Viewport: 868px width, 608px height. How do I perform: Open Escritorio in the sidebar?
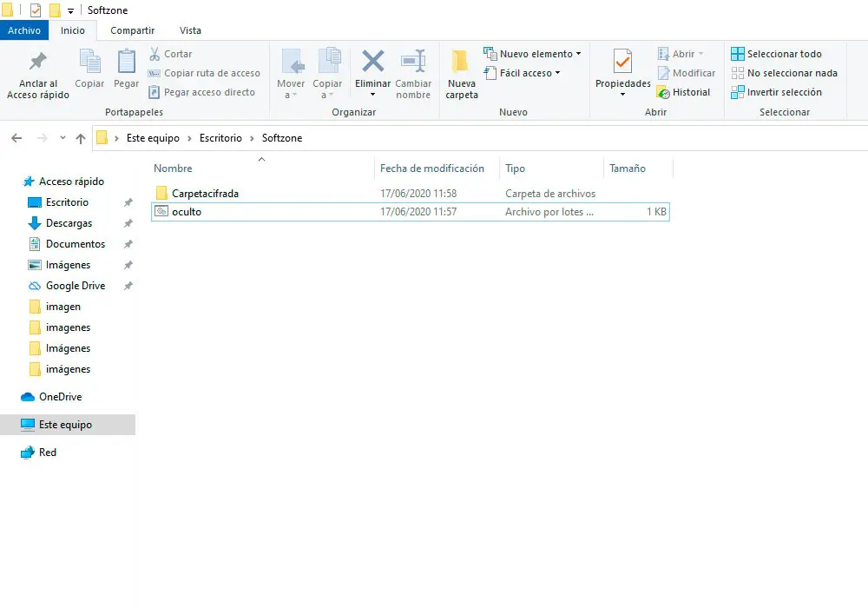(67, 202)
